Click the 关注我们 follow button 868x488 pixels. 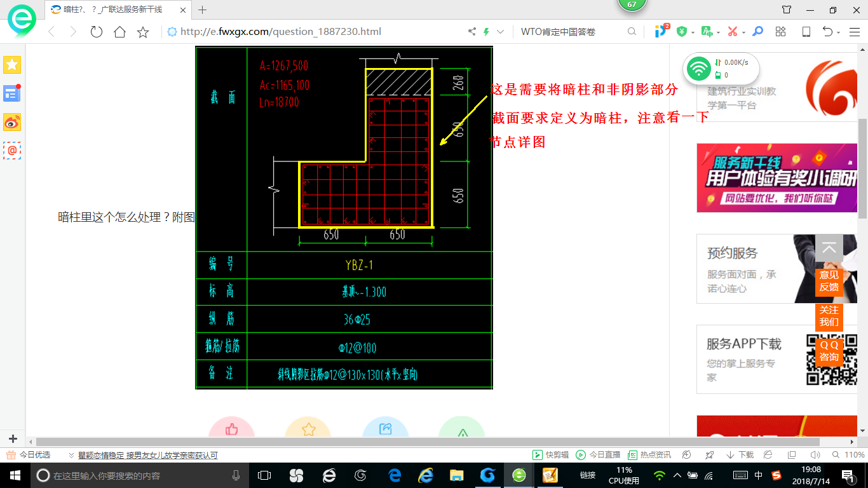829,316
